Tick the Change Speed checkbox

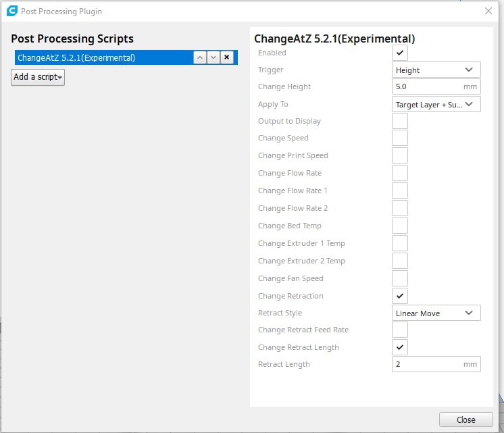pyautogui.click(x=399, y=138)
